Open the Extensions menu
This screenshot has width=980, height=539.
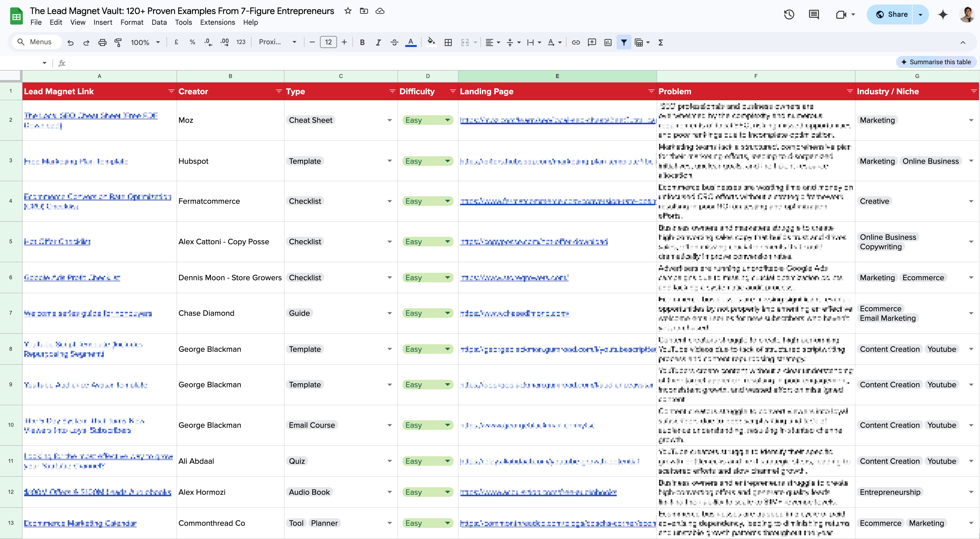tap(217, 22)
